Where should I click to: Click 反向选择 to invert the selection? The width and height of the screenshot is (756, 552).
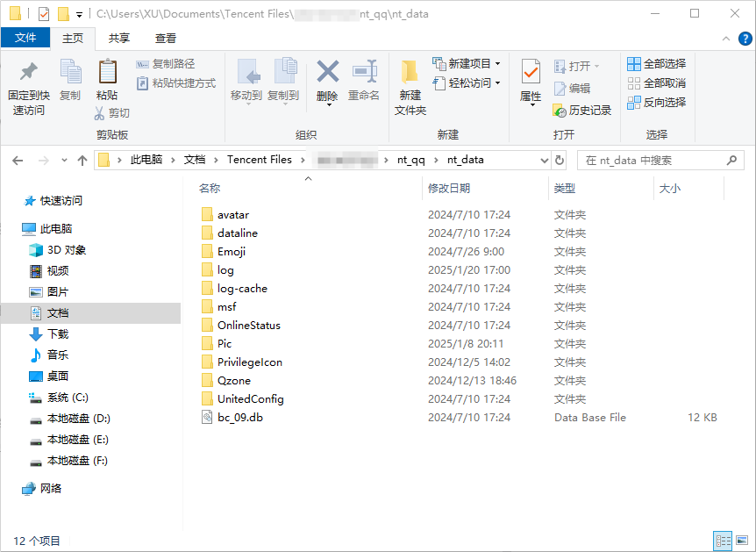655,102
